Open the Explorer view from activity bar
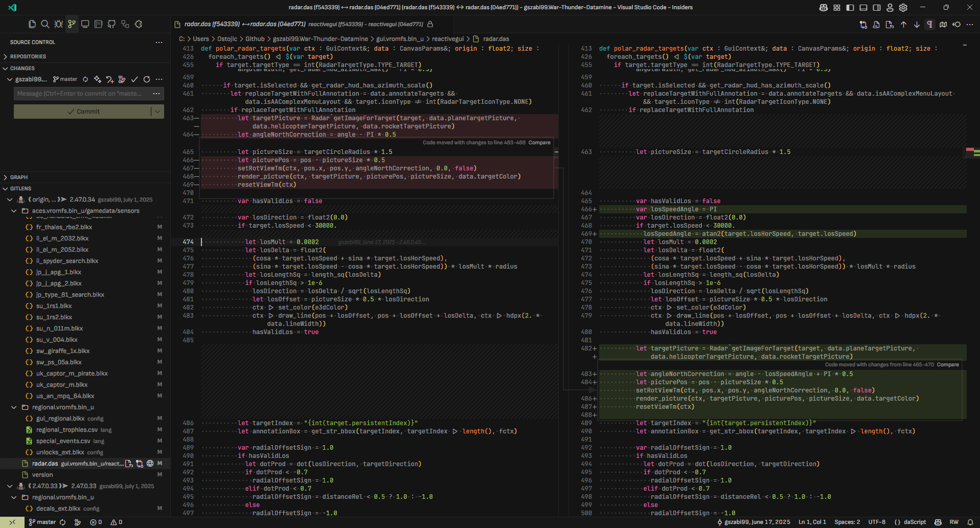980x528 pixels. tap(32, 24)
